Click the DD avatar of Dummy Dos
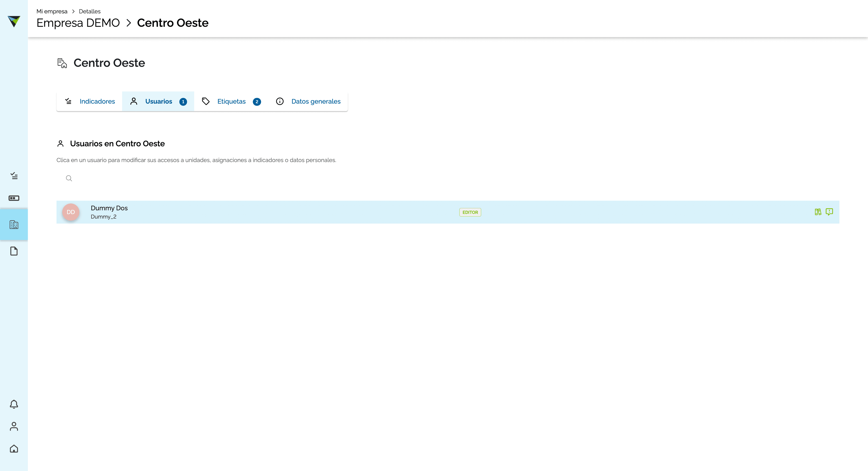Viewport: 868px width, 471px height. pyautogui.click(x=71, y=212)
